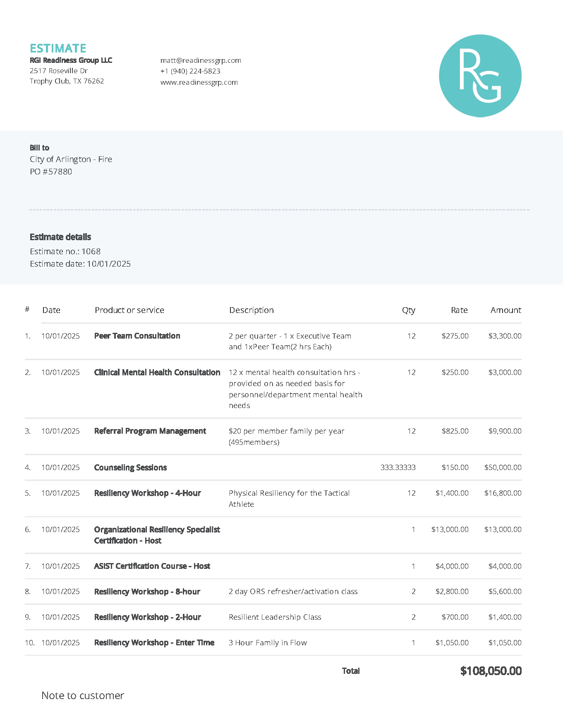Click the Date column header
The image size is (563, 728).
(x=51, y=310)
